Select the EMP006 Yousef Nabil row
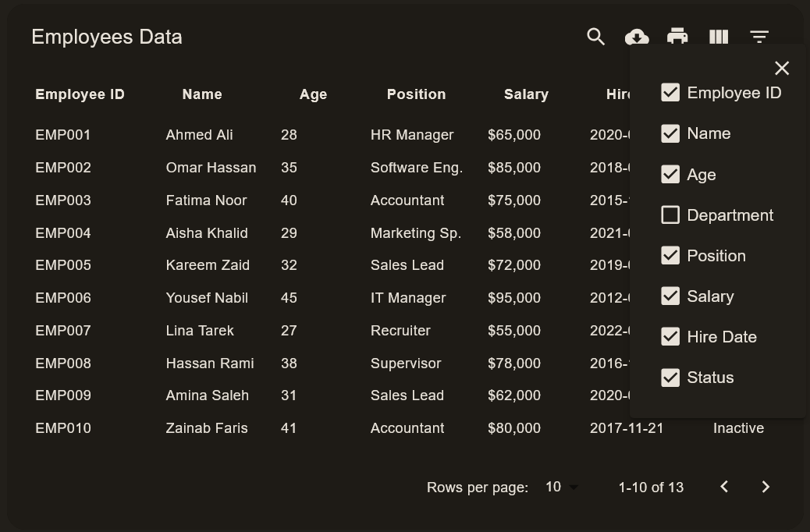The image size is (810, 532). (312, 298)
